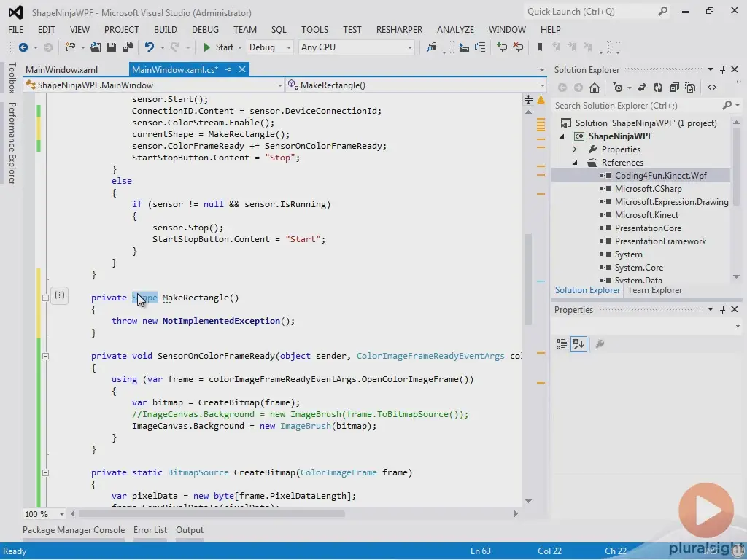Viewport: 747px width, 560px height.
Task: Click the pin icon on MainWindow.xaml.cs tab
Action: (x=228, y=69)
